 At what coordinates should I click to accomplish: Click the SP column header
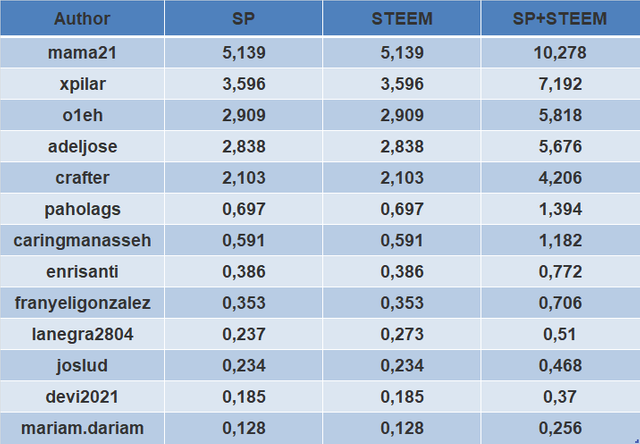click(x=244, y=19)
